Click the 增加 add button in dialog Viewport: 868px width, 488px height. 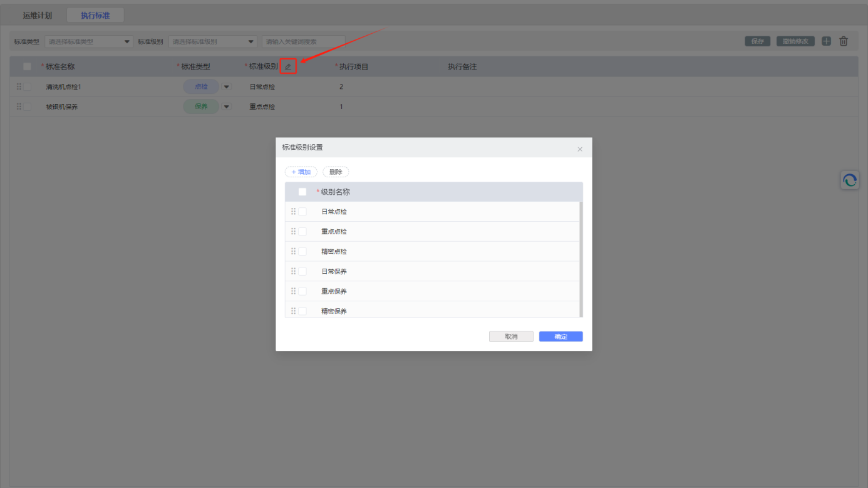coord(301,172)
